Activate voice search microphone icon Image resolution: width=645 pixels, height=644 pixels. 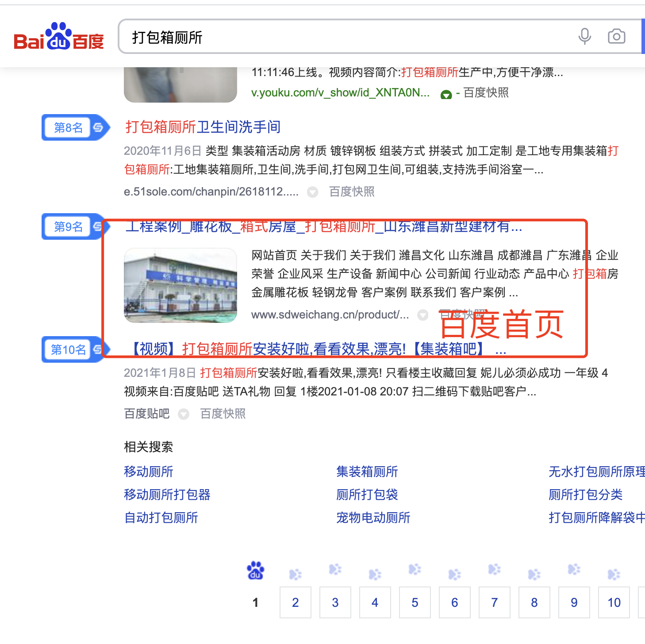point(584,36)
